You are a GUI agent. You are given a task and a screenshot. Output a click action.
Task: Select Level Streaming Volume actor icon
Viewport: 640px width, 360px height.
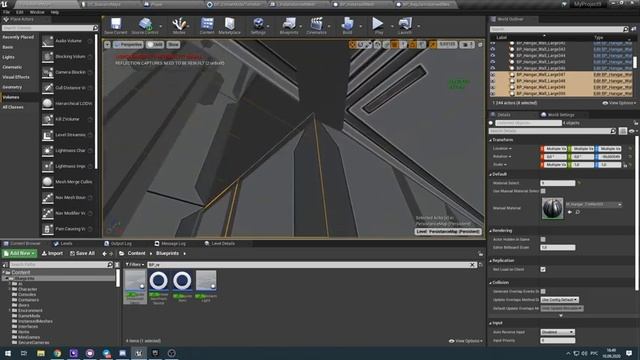click(48, 135)
